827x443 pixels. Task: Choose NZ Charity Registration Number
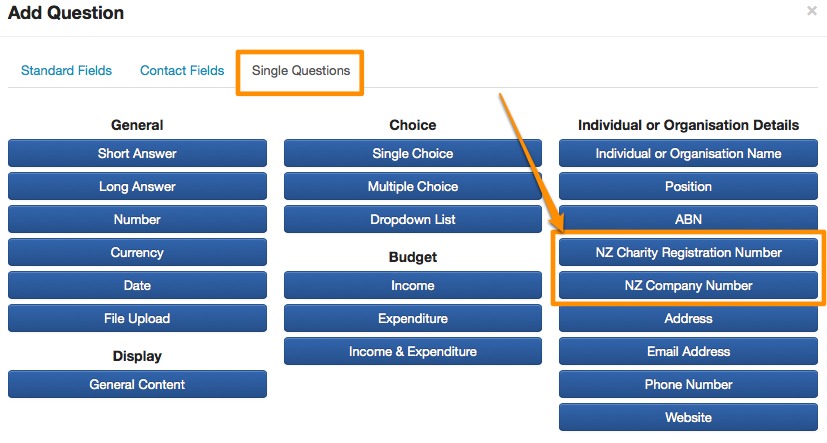point(688,253)
